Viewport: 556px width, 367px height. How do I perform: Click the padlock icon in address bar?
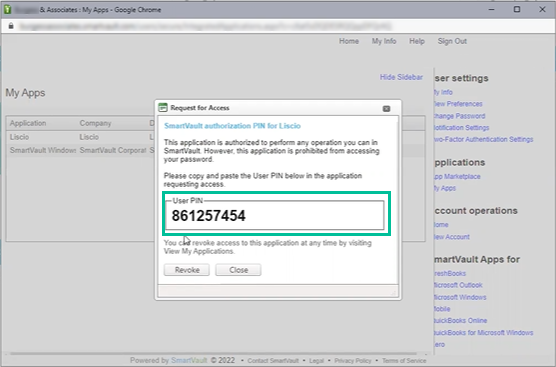click(x=11, y=26)
